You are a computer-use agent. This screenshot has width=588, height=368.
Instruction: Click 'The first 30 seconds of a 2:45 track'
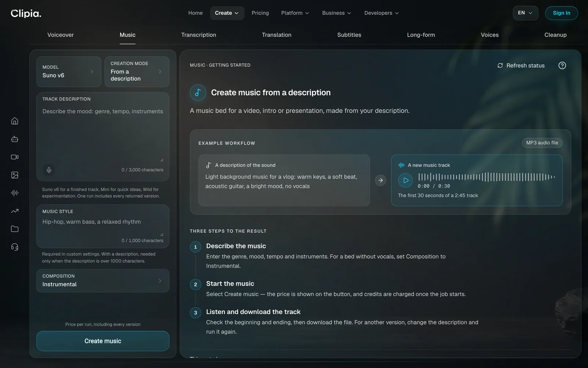point(438,195)
